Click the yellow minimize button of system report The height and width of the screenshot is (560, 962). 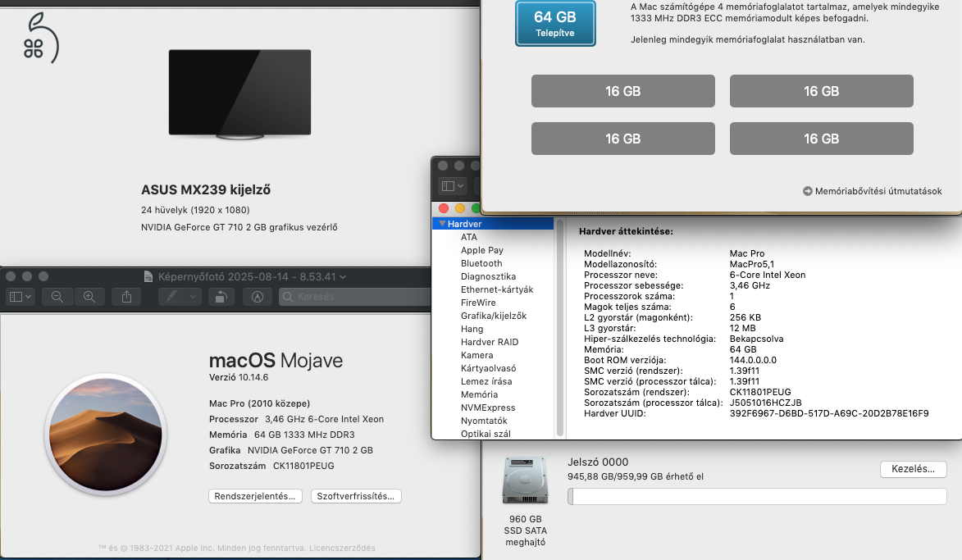(x=459, y=208)
